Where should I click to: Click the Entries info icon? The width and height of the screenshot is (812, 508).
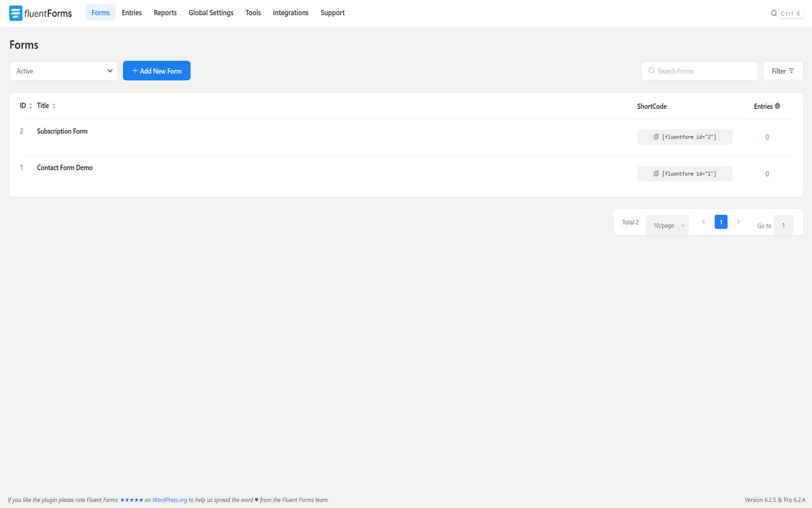tap(777, 106)
